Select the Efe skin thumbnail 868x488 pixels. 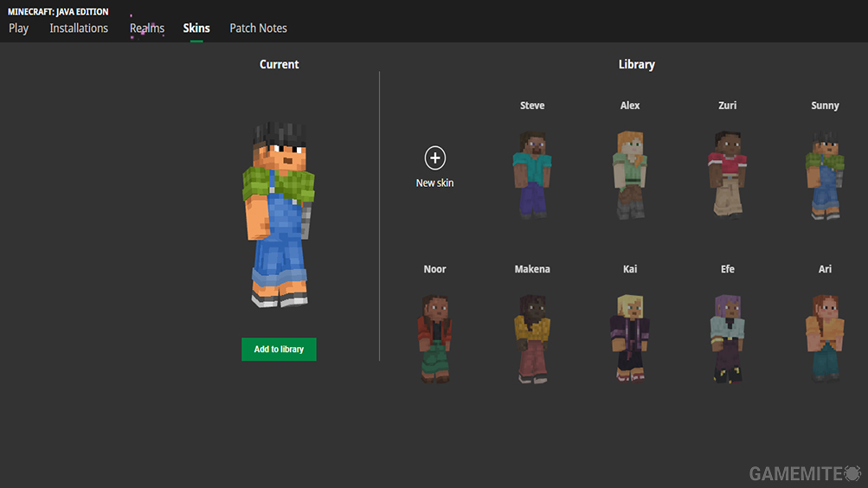pos(728,338)
